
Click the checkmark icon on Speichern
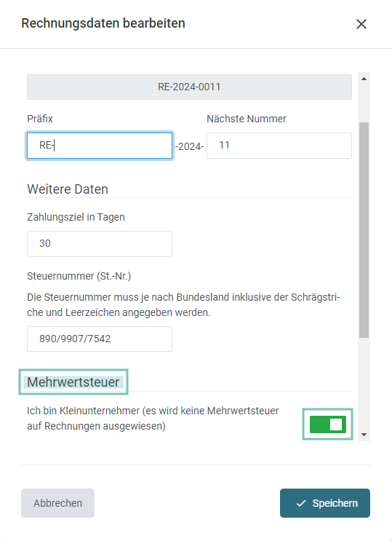pos(301,503)
